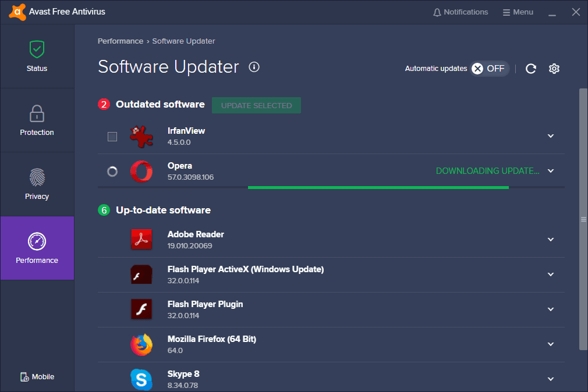Refresh the software list
The height and width of the screenshot is (392, 588).
click(x=530, y=69)
